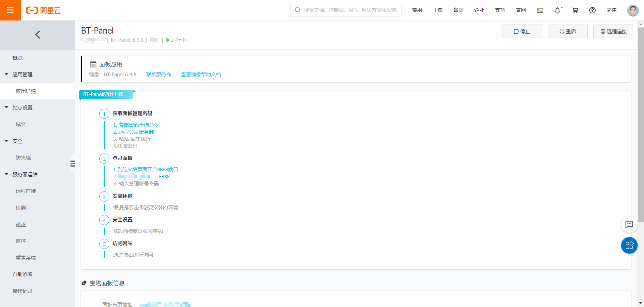The image size is (644, 307).
Task: Click the page vertical scrollbar thumb
Action: [x=641, y=125]
